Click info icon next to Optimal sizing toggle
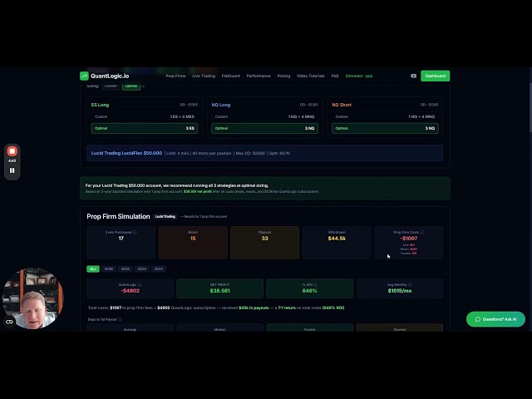This screenshot has width=532, height=399. point(143,86)
